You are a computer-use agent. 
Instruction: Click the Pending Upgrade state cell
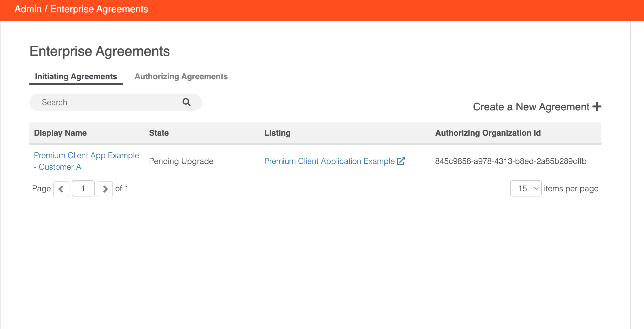click(x=181, y=161)
